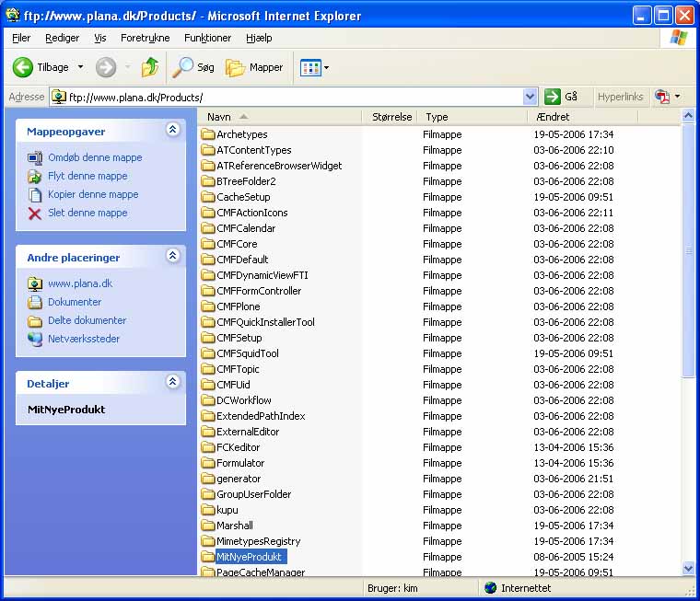700x601 pixels.
Task: Click the Tilbage back arrow icon
Action: 23,67
